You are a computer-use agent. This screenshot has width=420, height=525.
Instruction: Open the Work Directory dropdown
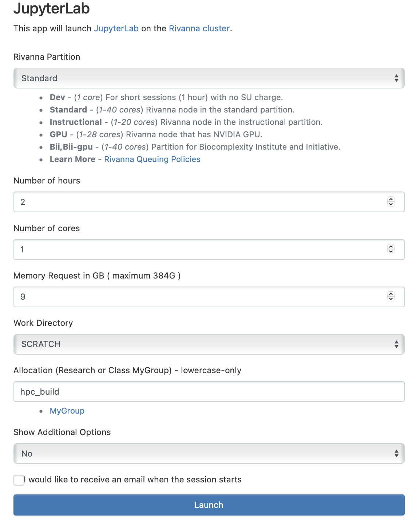[209, 344]
